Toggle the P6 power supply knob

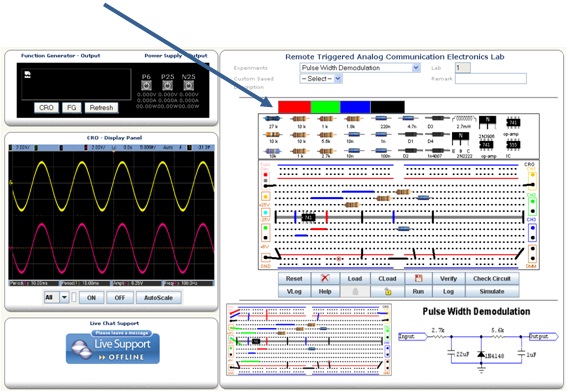[146, 86]
